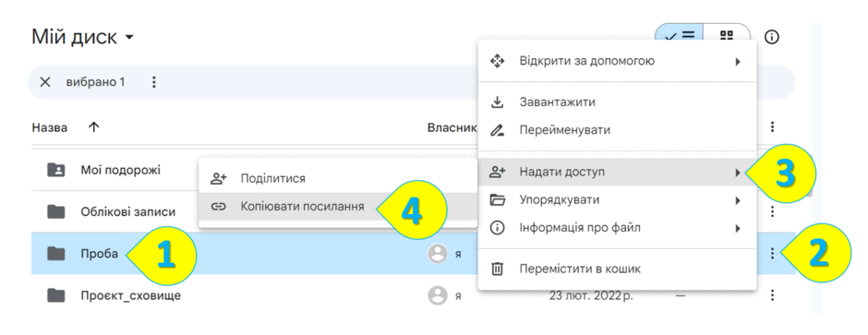Click the 'Мої подорожі' shared folder icon

coord(56,170)
